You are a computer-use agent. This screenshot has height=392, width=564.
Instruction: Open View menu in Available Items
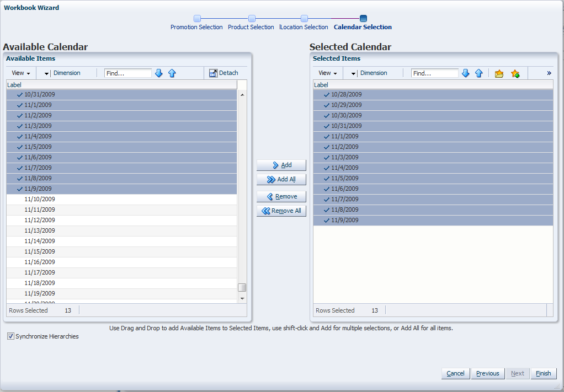(x=21, y=73)
